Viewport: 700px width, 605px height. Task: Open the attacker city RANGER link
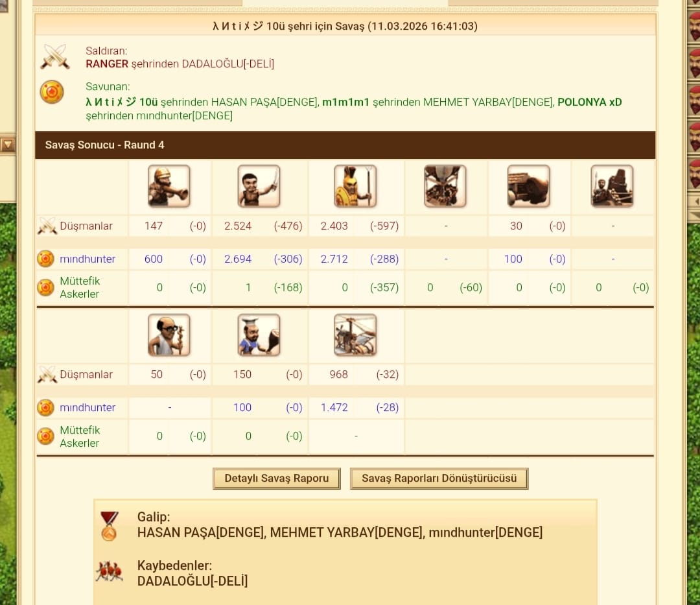click(x=107, y=64)
